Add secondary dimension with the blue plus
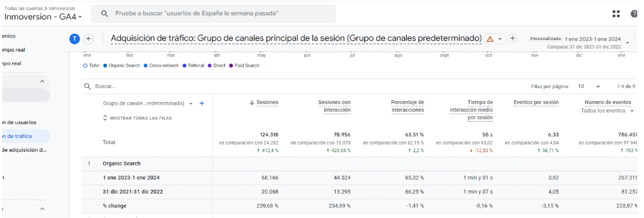The width and height of the screenshot is (644, 218). (202, 103)
